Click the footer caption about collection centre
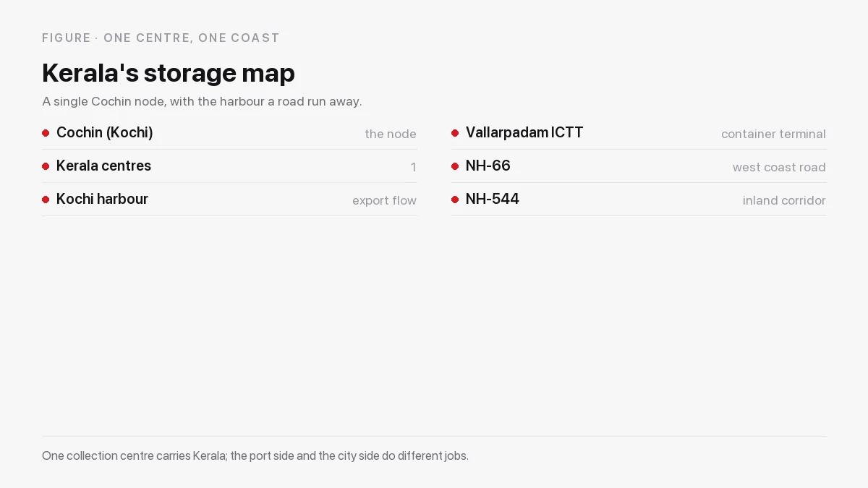 point(255,455)
